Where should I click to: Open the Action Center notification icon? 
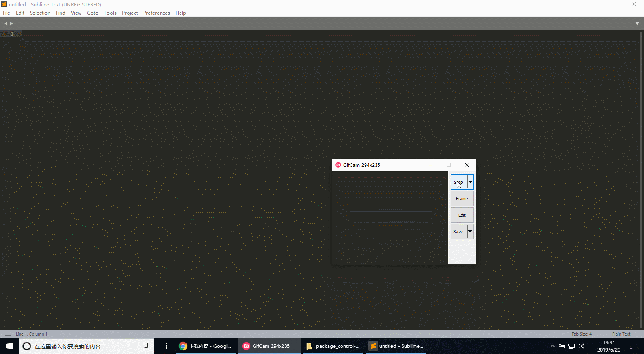631,346
